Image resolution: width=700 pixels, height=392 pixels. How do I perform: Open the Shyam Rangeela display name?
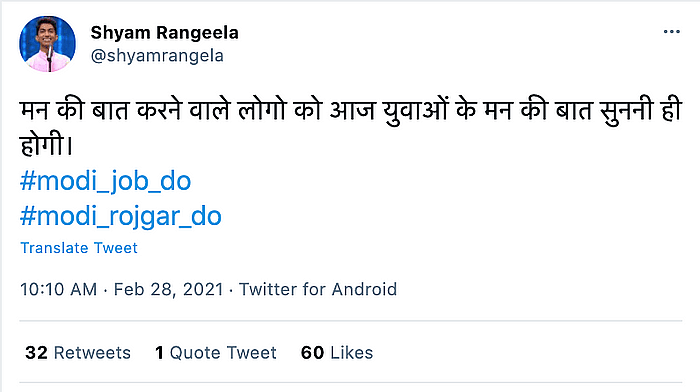(164, 33)
